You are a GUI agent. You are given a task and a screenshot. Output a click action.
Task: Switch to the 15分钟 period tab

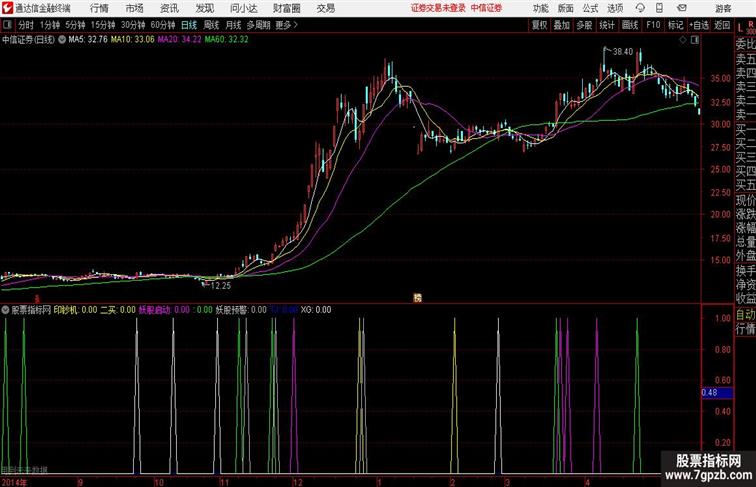coord(103,25)
